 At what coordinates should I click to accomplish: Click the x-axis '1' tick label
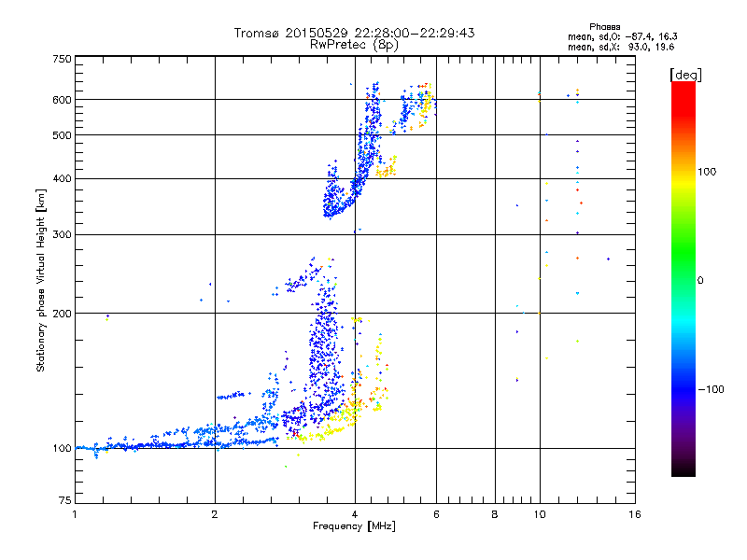[x=75, y=514]
